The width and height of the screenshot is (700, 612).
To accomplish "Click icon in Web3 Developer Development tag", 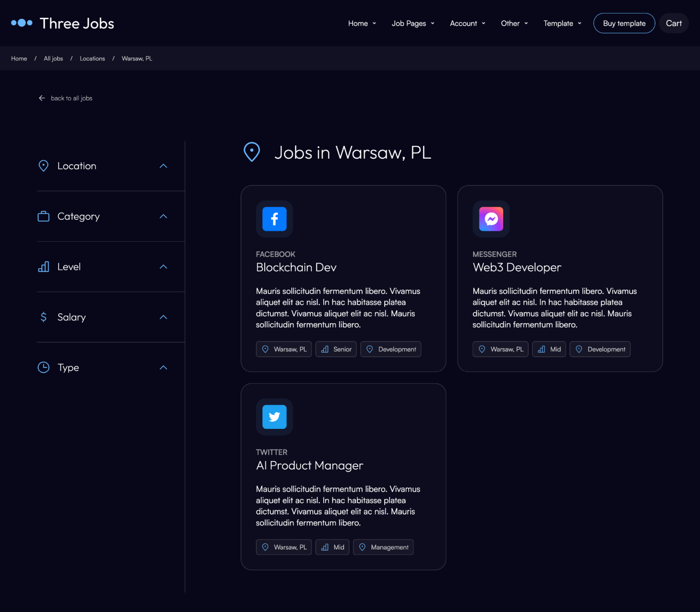I will point(579,349).
